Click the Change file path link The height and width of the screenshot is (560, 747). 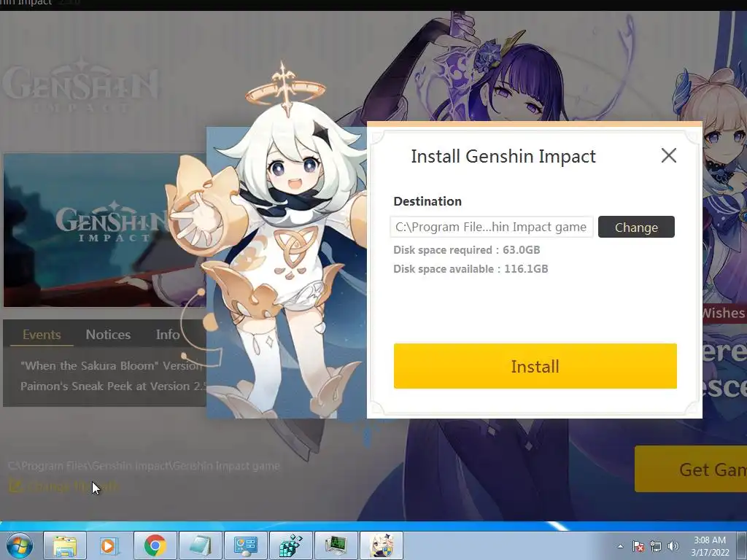[64, 486]
